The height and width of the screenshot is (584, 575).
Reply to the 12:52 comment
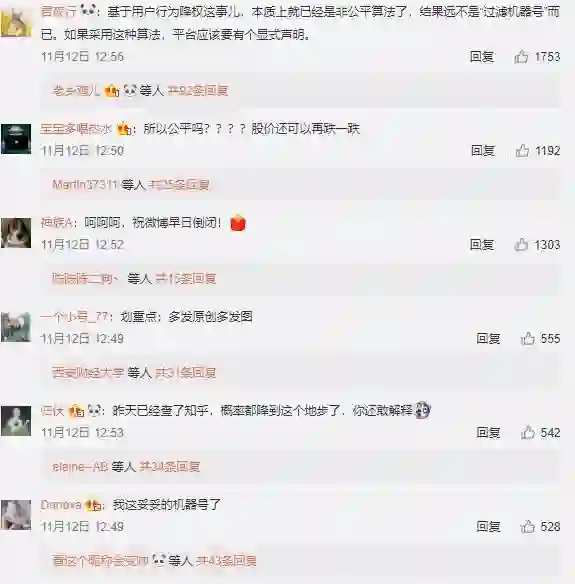[482, 245]
